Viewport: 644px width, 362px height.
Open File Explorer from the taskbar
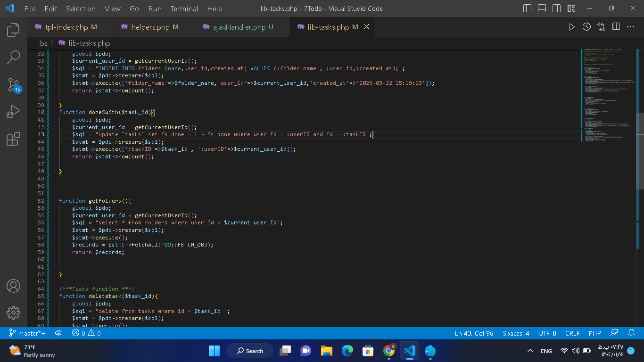coord(326,351)
